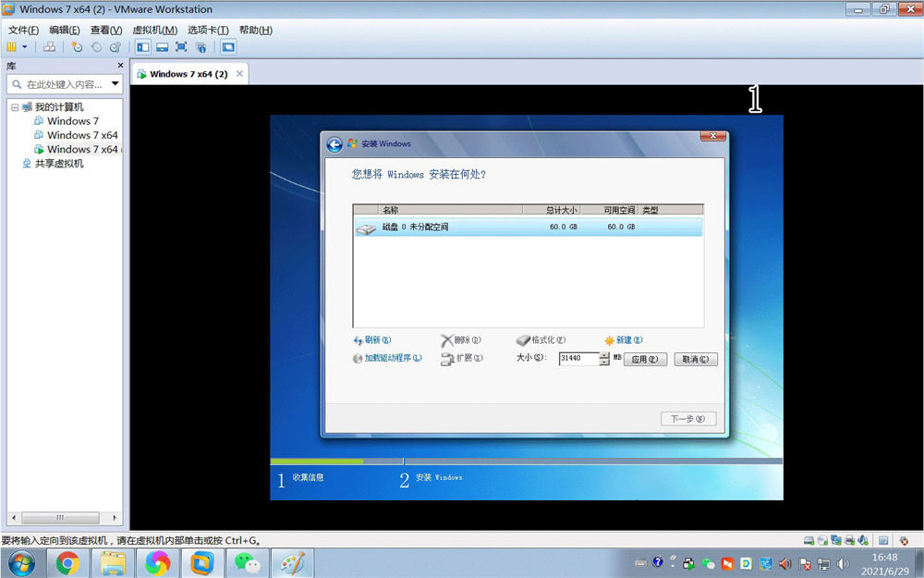Take a snapshot of this virtual machine

coord(77,47)
